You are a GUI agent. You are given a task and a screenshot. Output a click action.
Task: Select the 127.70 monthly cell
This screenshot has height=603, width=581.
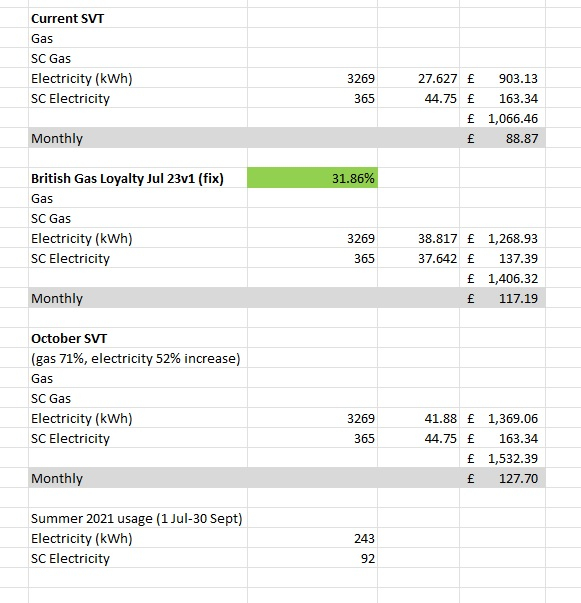(503, 478)
